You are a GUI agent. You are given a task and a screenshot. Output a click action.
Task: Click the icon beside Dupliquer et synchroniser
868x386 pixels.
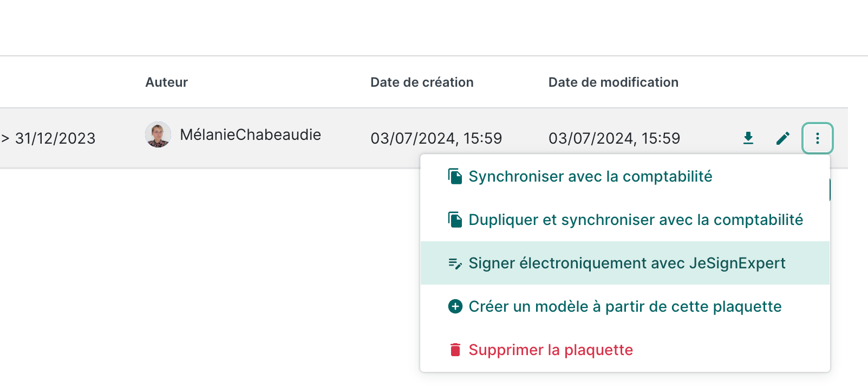pyautogui.click(x=455, y=220)
